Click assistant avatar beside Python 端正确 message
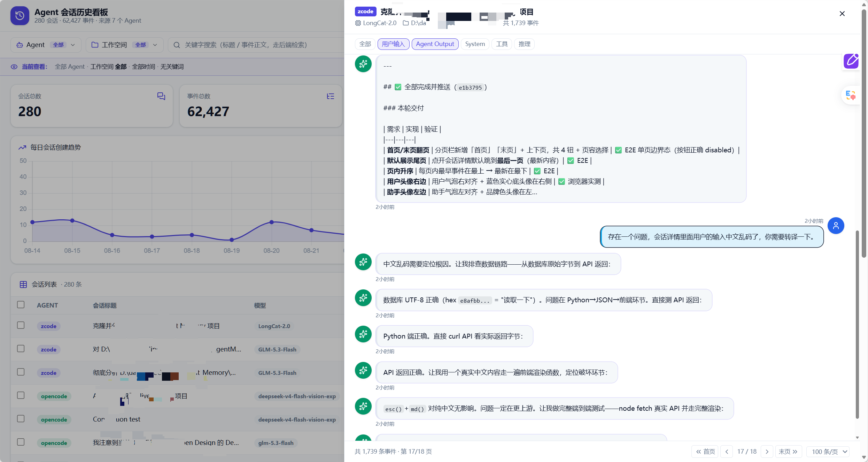 pyautogui.click(x=363, y=334)
